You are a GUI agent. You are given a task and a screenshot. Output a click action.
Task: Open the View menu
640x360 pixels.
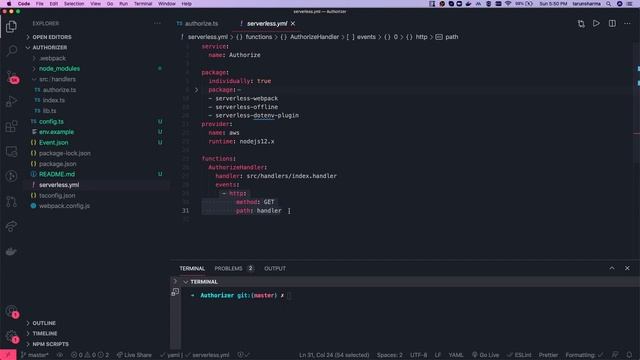[x=96, y=4]
